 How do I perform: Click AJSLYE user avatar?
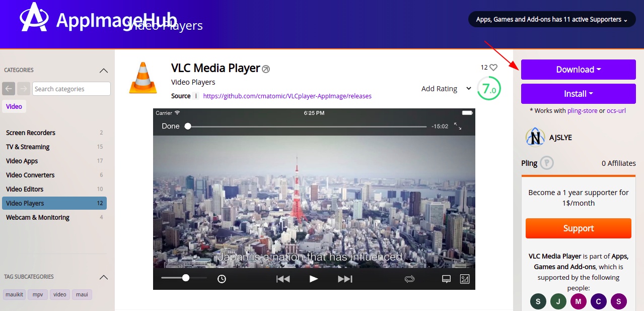535,137
